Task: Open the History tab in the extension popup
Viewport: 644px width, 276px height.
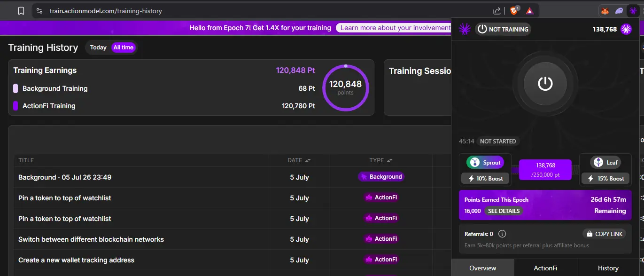Action: (x=608, y=268)
